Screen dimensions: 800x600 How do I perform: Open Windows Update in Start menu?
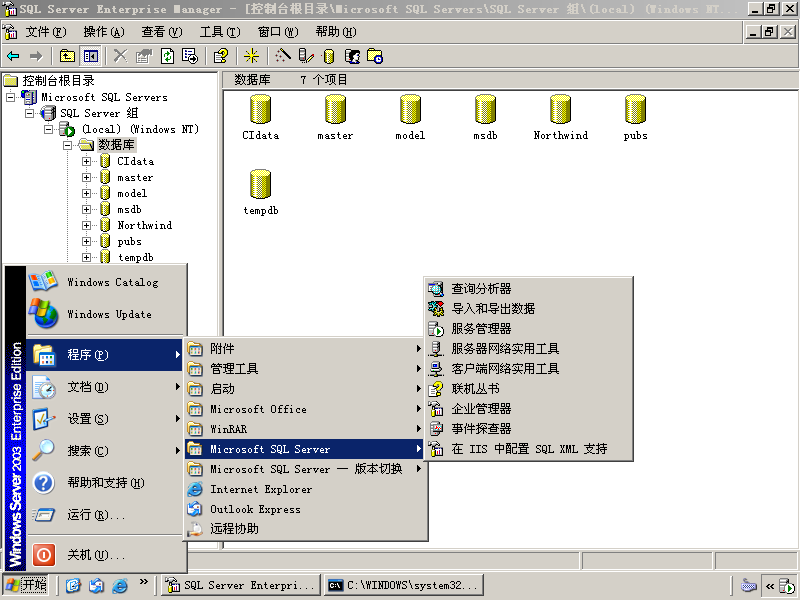tap(106, 314)
